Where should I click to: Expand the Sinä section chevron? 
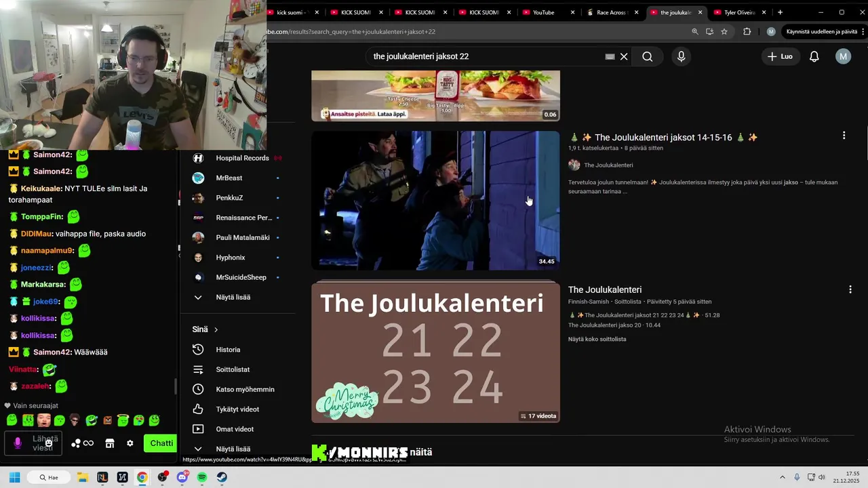click(216, 329)
